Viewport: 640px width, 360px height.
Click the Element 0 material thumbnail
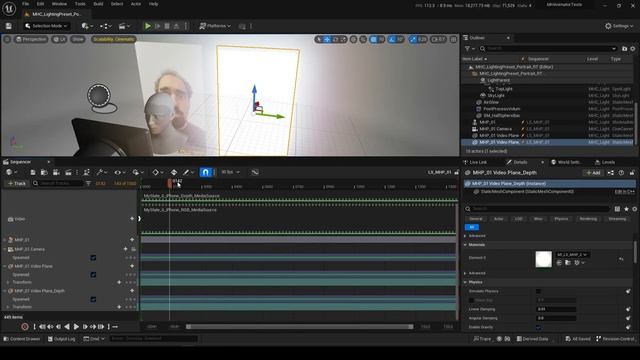tap(543, 259)
